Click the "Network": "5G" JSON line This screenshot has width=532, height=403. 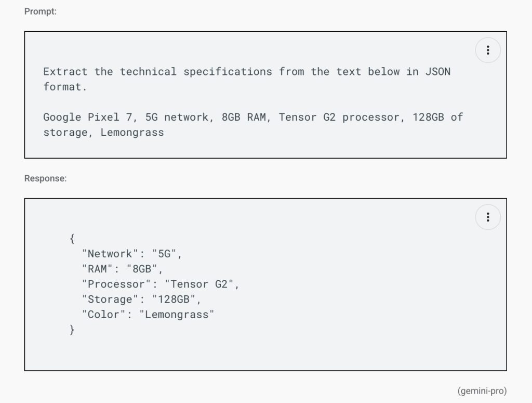tap(131, 254)
